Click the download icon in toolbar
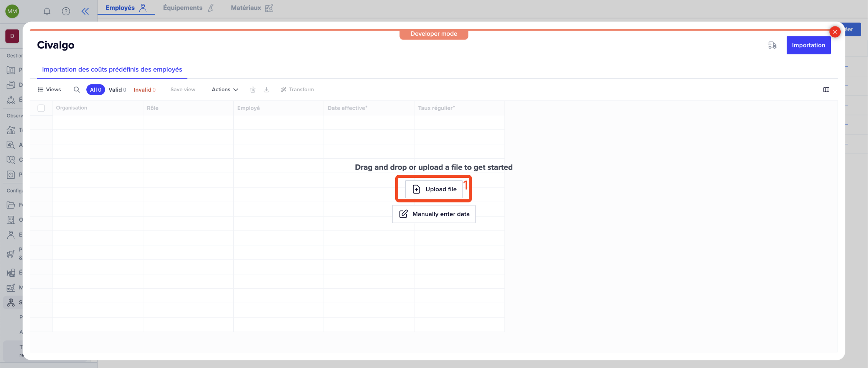 tap(267, 90)
